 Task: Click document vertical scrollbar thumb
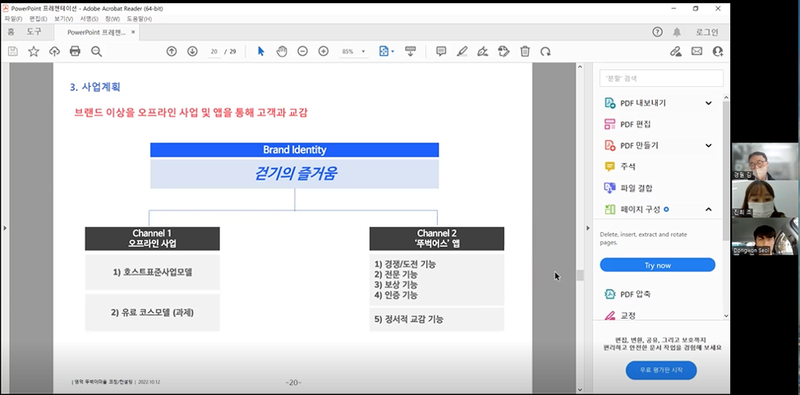tap(580, 275)
